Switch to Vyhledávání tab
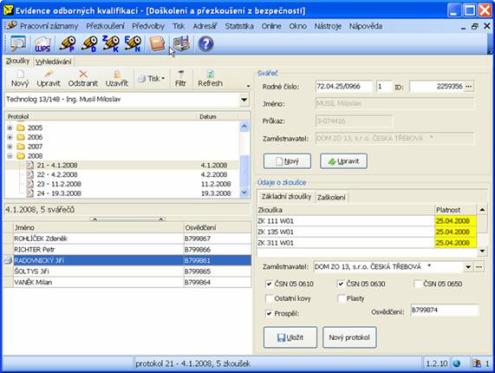 (x=53, y=62)
